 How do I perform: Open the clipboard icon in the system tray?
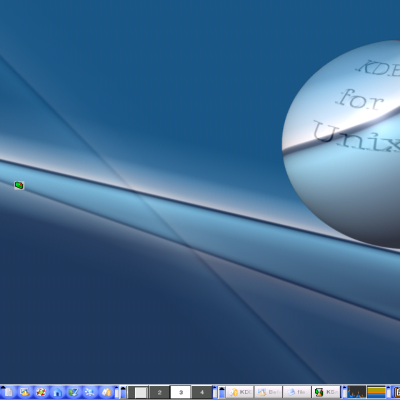[x=397, y=392]
